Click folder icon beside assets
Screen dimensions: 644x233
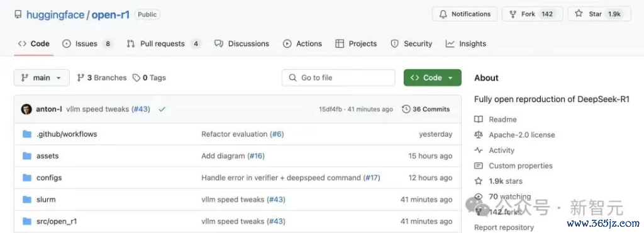coord(27,156)
